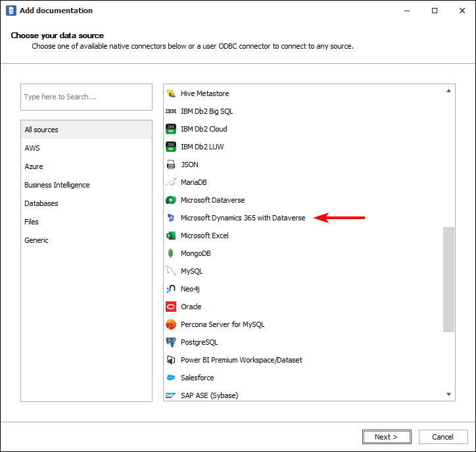Focus the 'Type here to Search' field

click(x=86, y=97)
